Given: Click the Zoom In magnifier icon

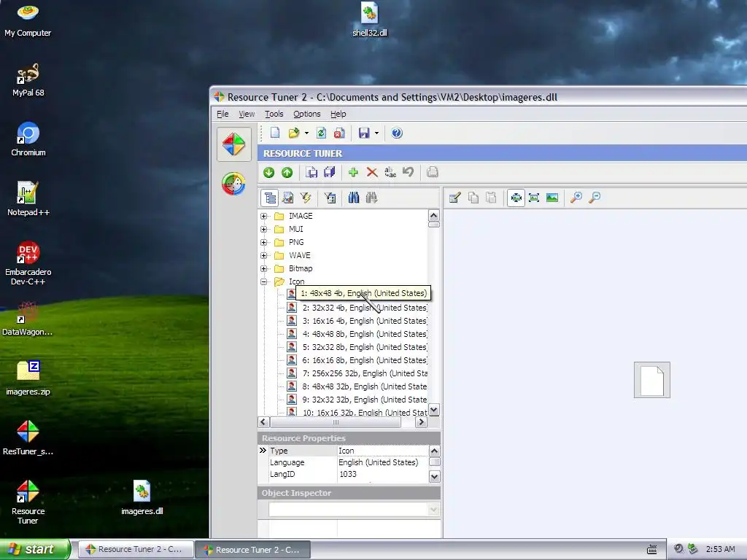Looking at the screenshot, I should tap(576, 198).
